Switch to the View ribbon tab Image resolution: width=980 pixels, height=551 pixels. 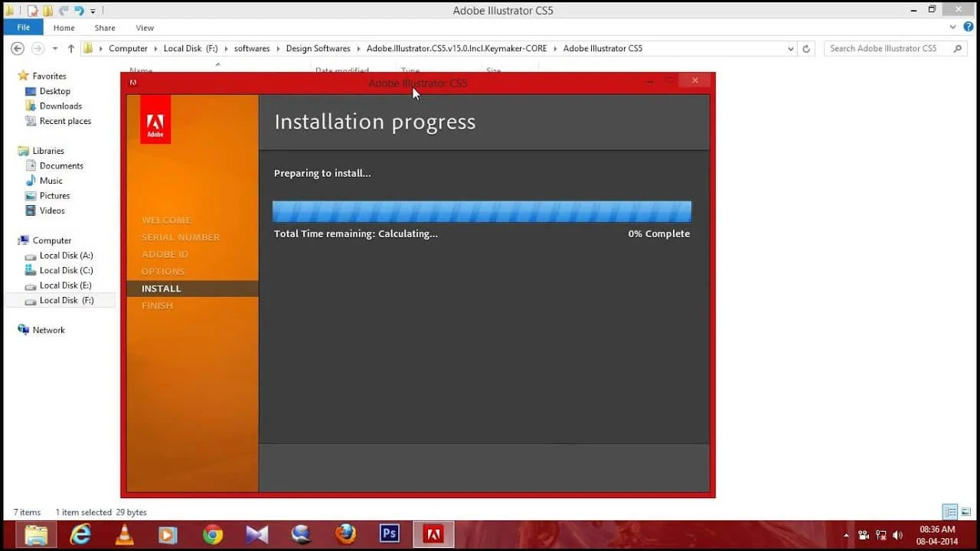point(145,28)
